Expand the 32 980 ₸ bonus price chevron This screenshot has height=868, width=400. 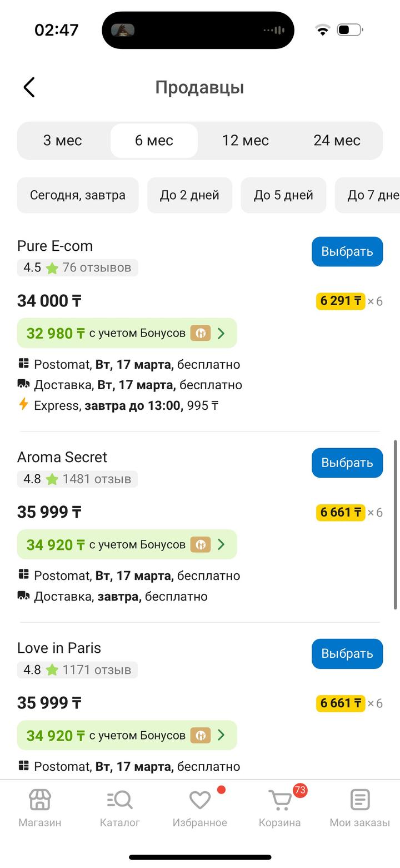221,333
